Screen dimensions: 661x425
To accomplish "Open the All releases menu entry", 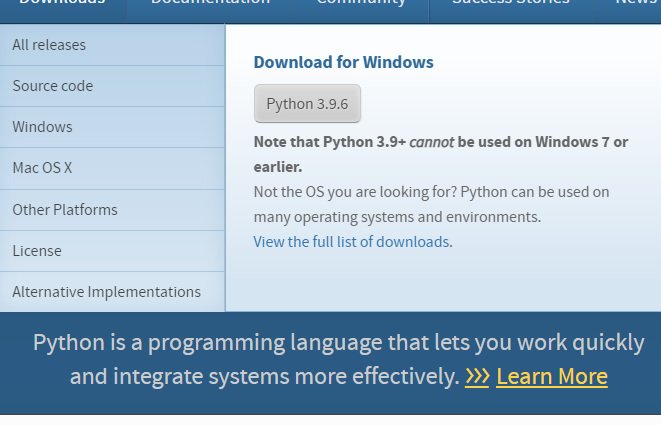I will (112, 45).
